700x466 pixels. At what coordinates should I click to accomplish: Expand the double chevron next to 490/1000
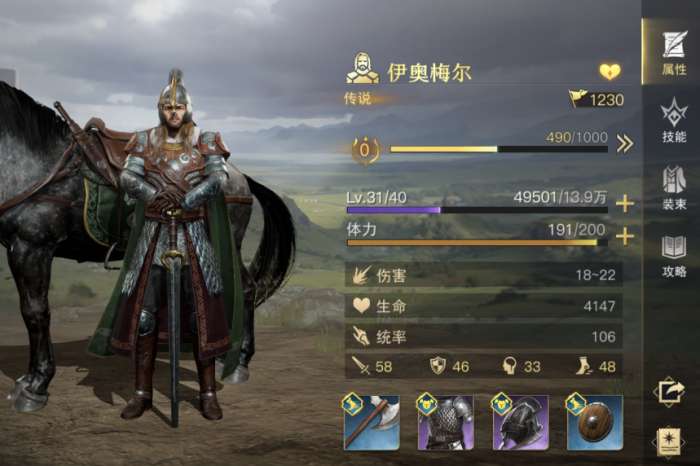coord(624,144)
